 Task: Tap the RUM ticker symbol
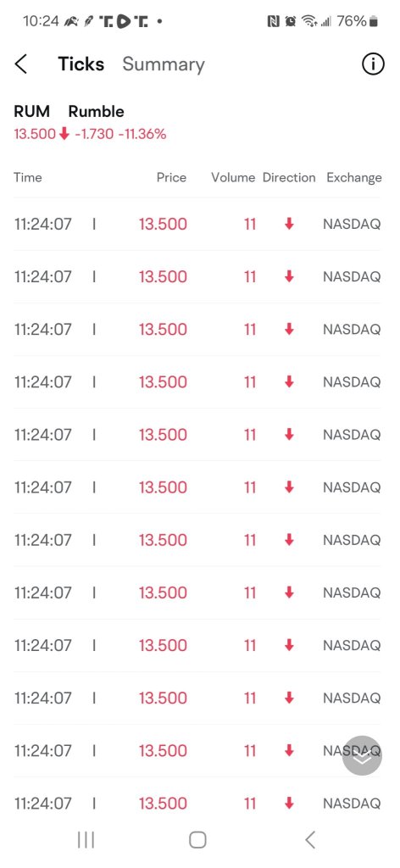[x=31, y=111]
